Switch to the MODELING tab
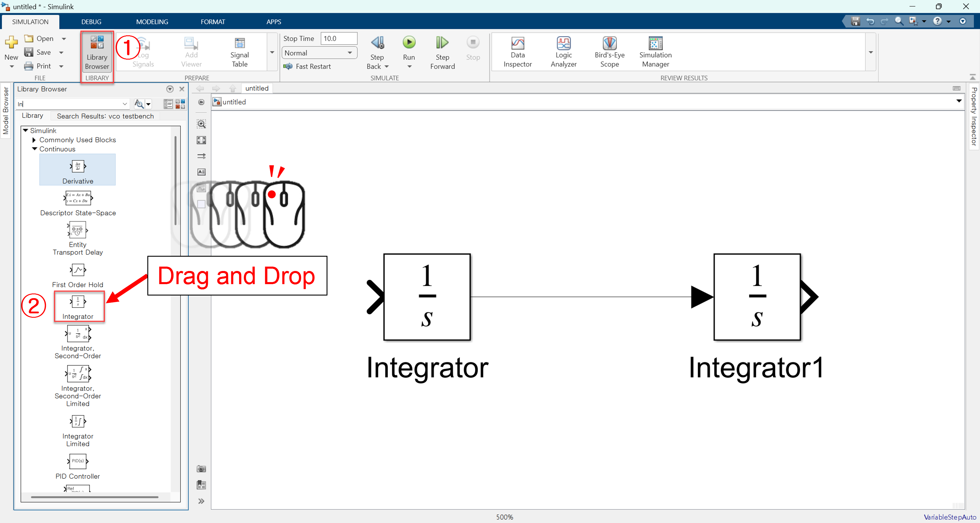Image resolution: width=980 pixels, height=523 pixels. (x=152, y=22)
